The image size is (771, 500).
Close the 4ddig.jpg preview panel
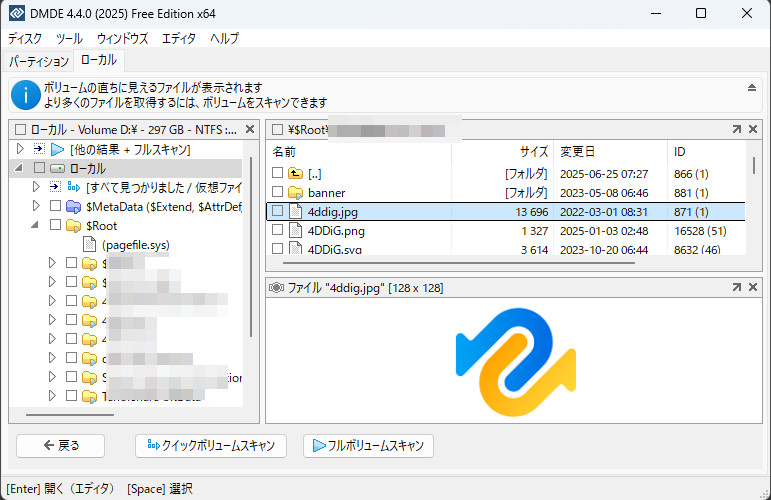point(753,287)
